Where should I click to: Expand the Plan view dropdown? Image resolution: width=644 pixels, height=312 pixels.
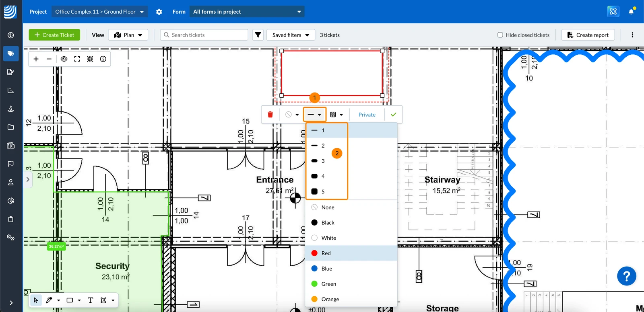coord(128,35)
